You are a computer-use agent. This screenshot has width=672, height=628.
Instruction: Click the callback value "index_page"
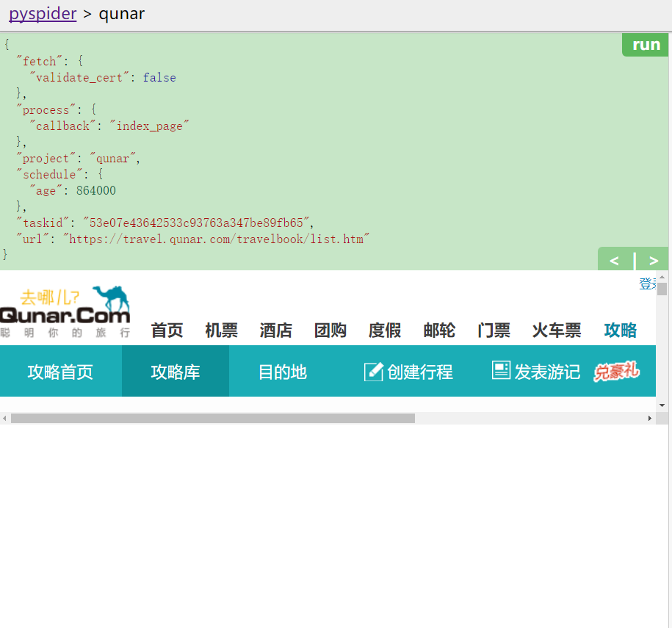[148, 126]
